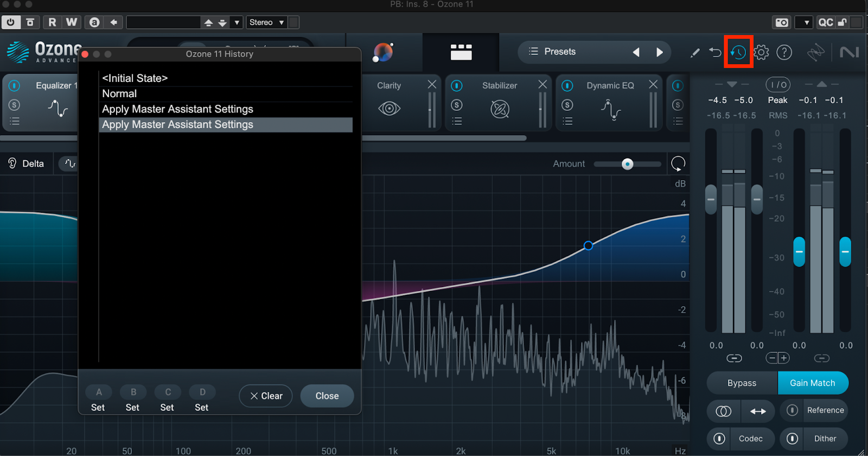Select the Initial State history entry
Image resolution: width=868 pixels, height=456 pixels.
pyautogui.click(x=135, y=78)
